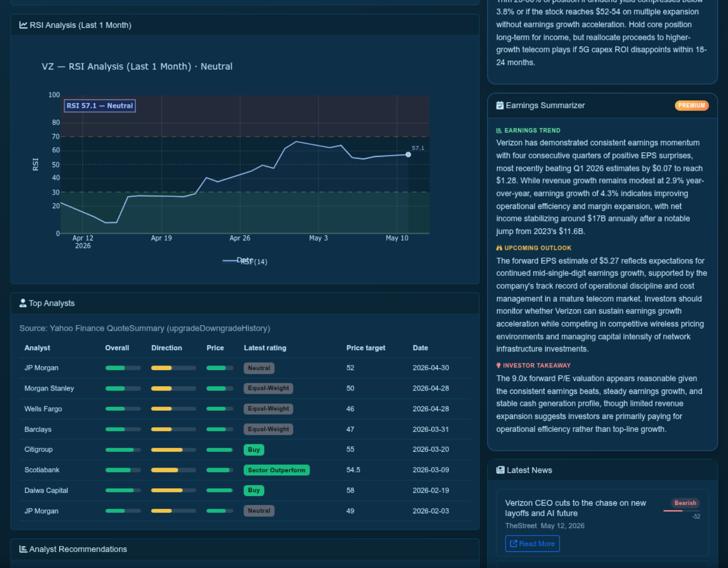The width and height of the screenshot is (728, 568).
Task: Click the 'Price' column header
Action: coord(215,348)
